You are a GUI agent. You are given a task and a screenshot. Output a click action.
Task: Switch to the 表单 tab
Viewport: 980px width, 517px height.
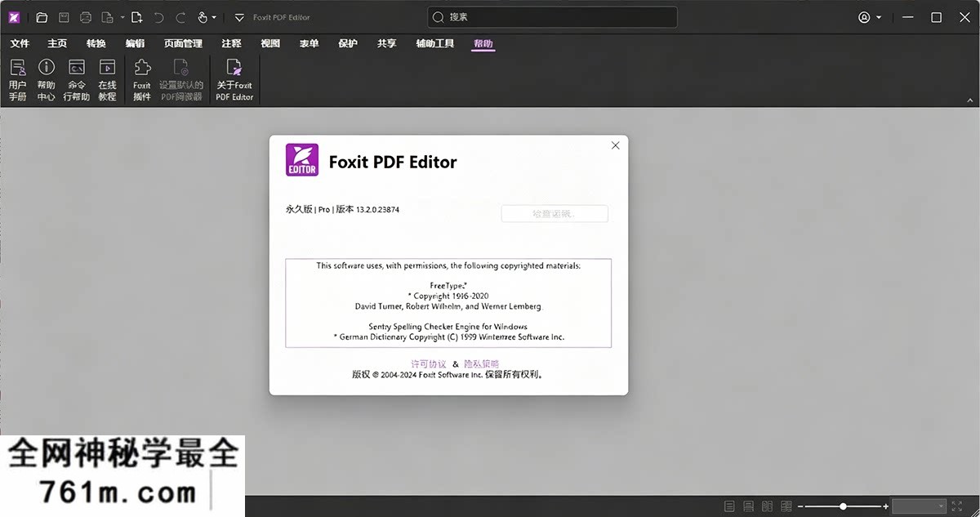click(x=309, y=43)
